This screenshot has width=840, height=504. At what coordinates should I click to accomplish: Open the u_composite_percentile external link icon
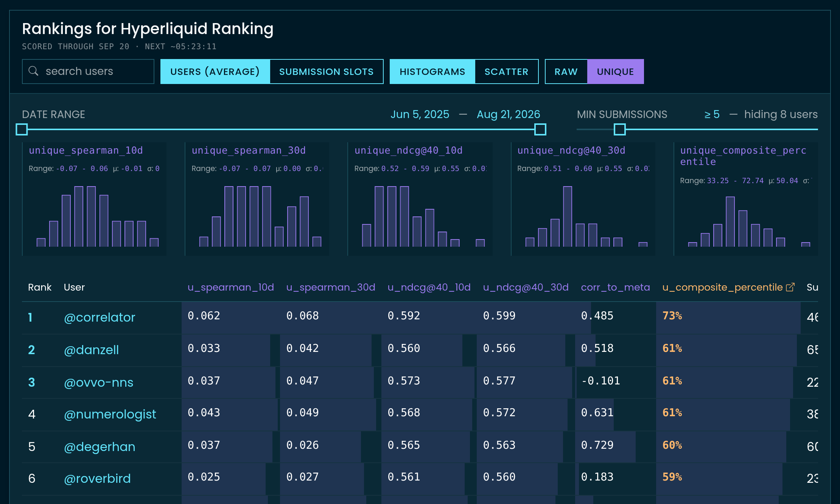[790, 287]
